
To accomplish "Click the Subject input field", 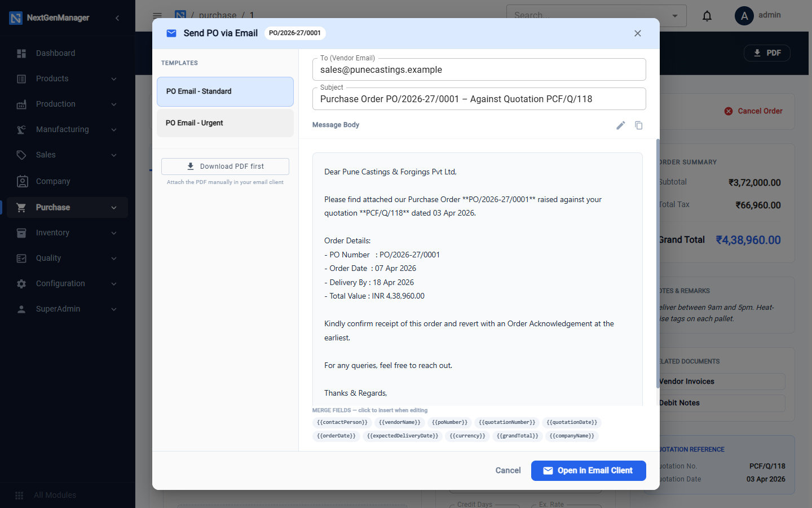I will point(479,99).
